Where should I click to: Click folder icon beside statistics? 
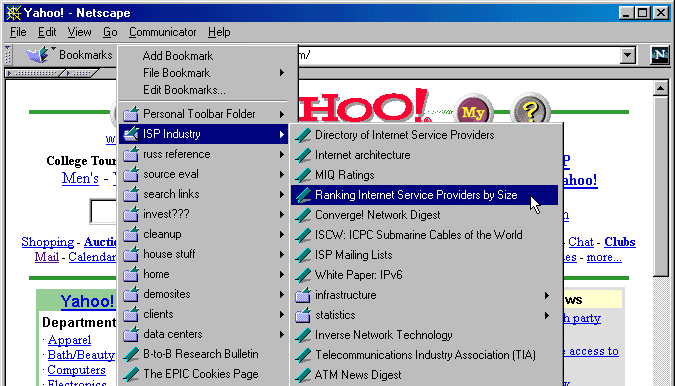pos(303,315)
